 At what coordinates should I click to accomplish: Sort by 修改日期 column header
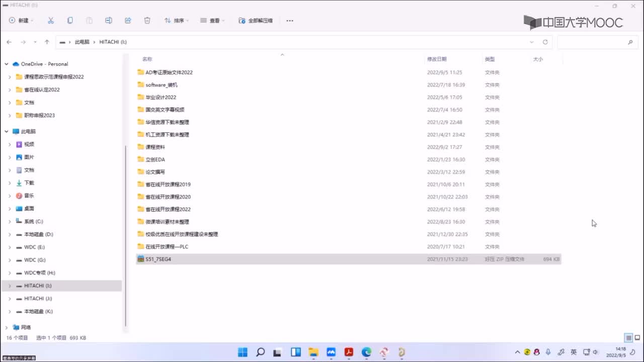point(437,59)
